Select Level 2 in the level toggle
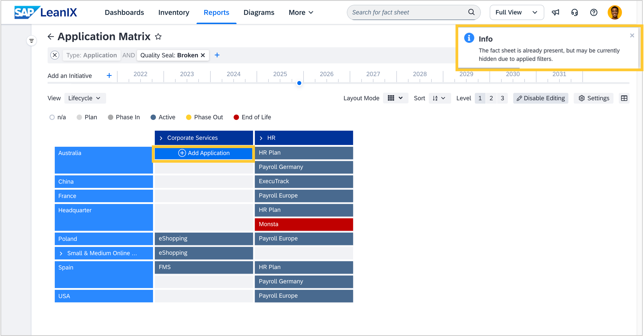Image resolution: width=644 pixels, height=336 pixels. point(491,98)
